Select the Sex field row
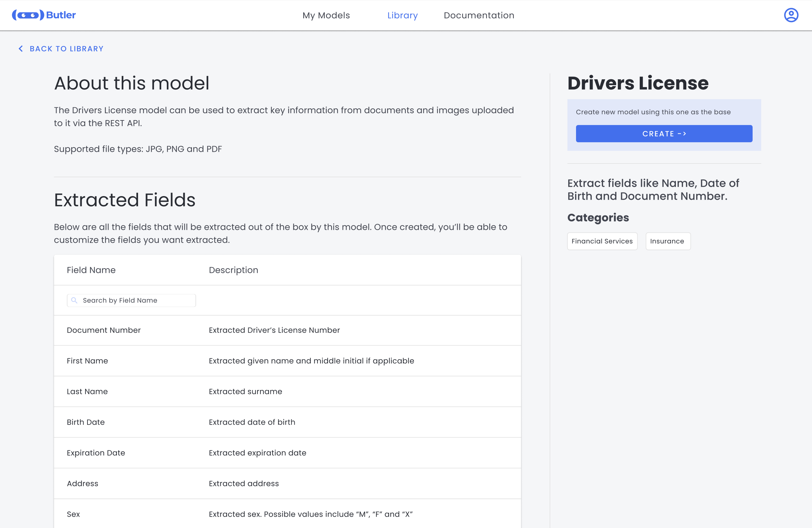812x528 pixels. pyautogui.click(x=287, y=513)
